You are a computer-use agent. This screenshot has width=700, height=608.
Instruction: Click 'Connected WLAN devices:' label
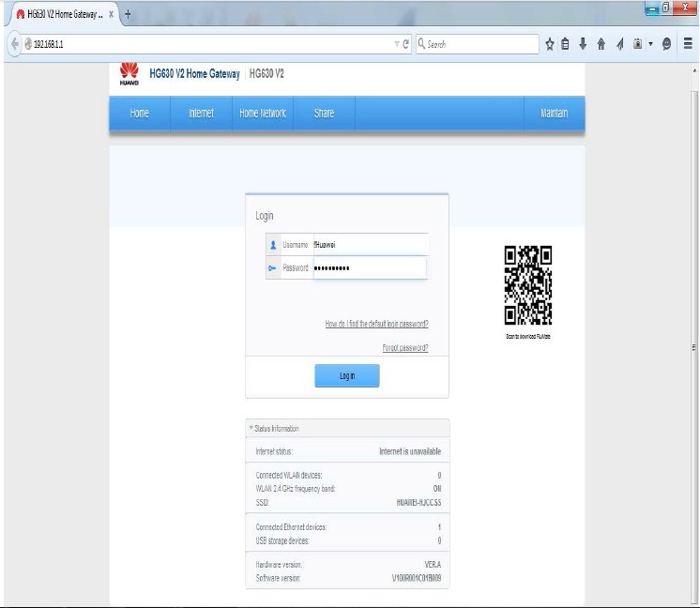[x=289, y=475]
